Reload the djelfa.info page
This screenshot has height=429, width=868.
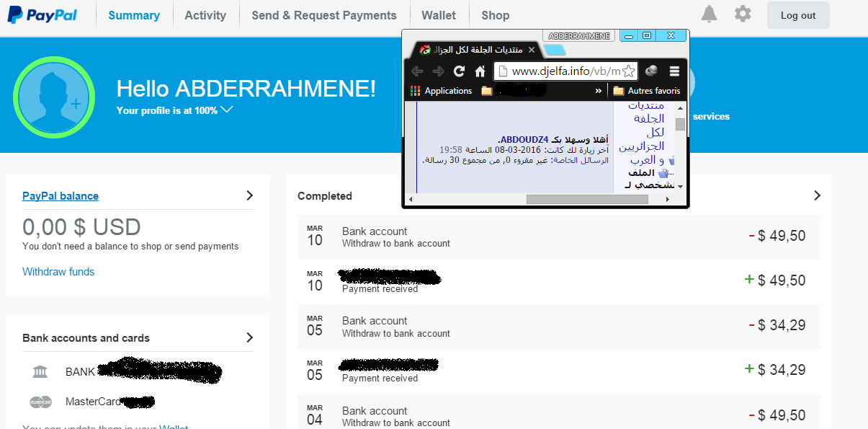(459, 71)
